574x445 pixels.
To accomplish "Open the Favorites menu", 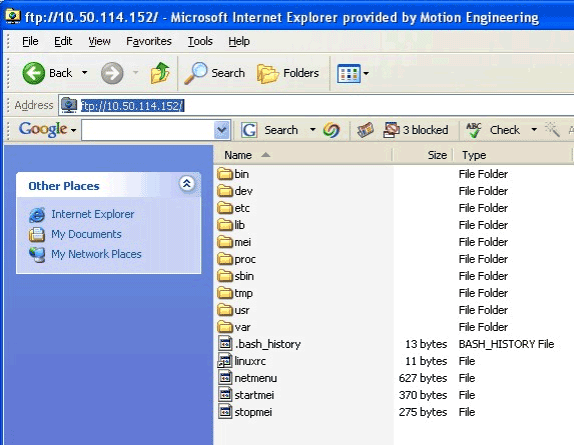I will click(x=149, y=41).
